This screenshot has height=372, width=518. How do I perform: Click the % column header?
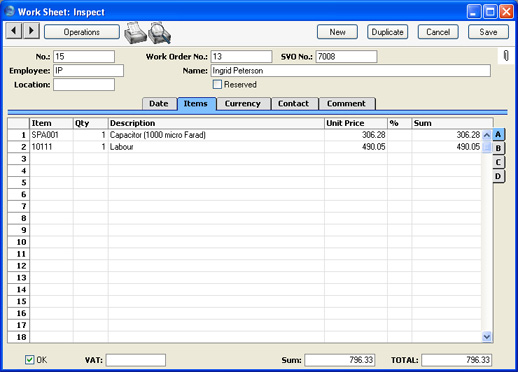coord(399,123)
